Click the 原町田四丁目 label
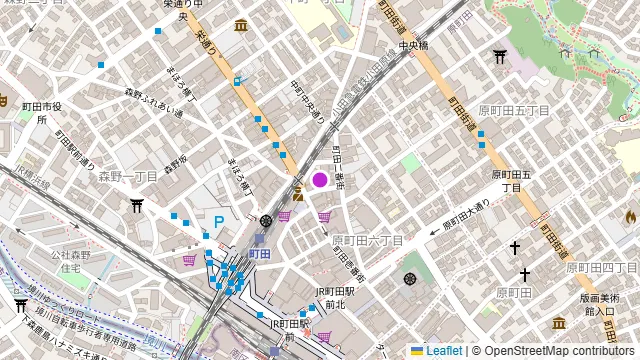 [x=601, y=268]
